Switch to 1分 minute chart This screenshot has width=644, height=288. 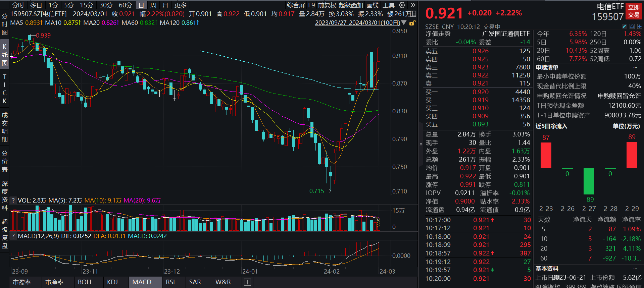coord(53,5)
